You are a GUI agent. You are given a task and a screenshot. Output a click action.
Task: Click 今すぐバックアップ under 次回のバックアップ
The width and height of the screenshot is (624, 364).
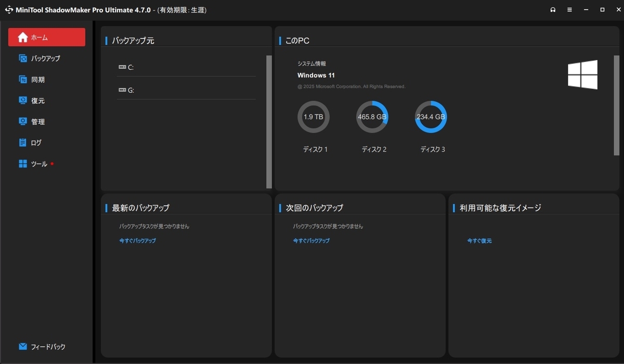tap(311, 241)
